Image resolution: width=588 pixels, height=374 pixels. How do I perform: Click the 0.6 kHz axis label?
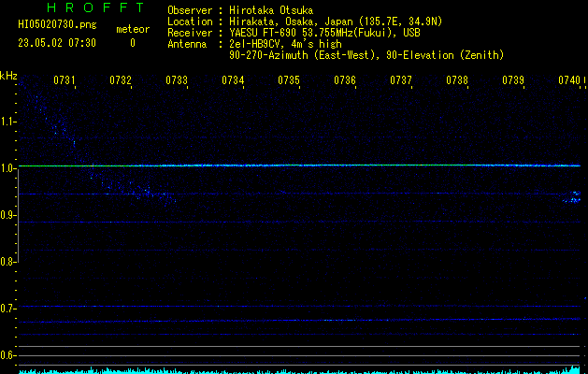point(7,355)
